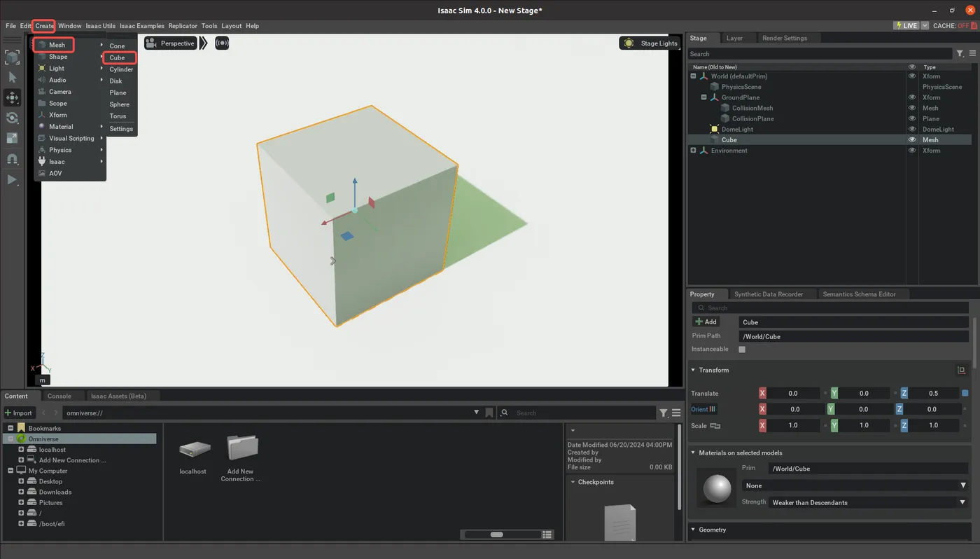The image size is (980, 559).
Task: Click the CACHE: OFF status indicator
Action: point(955,26)
